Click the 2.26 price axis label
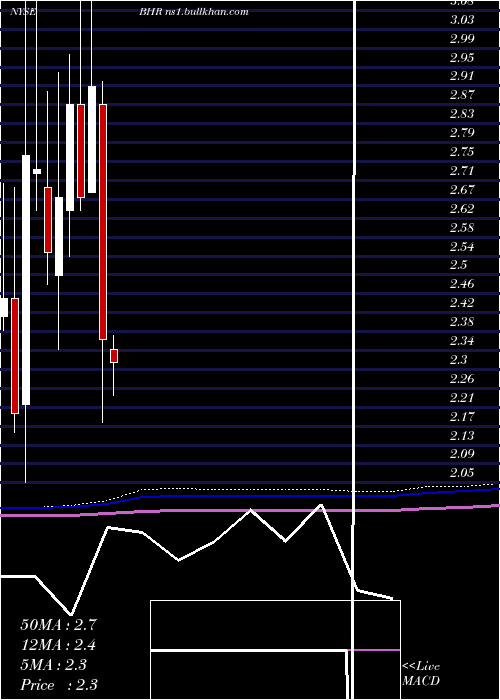 tap(462, 379)
